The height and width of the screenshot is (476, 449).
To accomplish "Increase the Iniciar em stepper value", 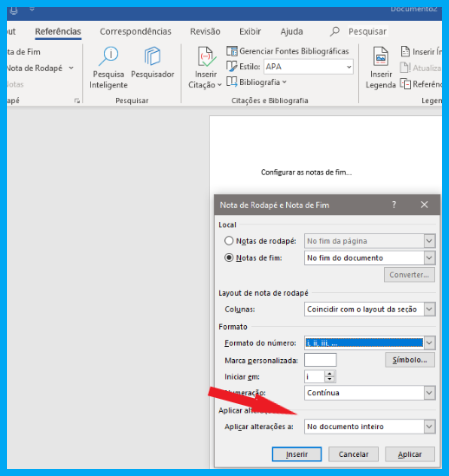I will pyautogui.click(x=329, y=374).
